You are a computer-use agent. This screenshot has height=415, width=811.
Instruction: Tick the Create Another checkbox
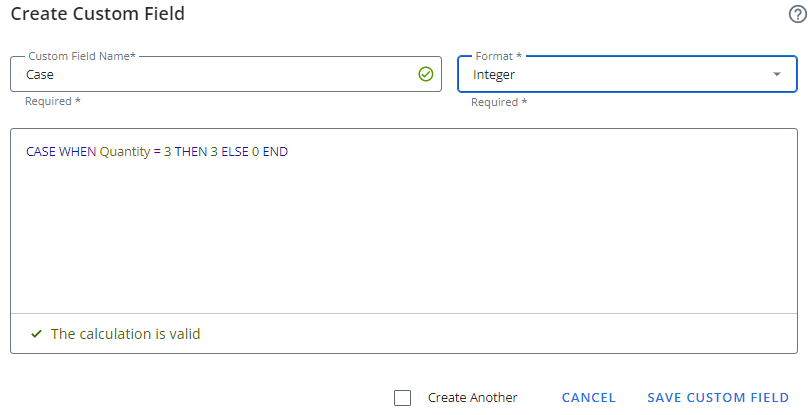pyautogui.click(x=403, y=397)
